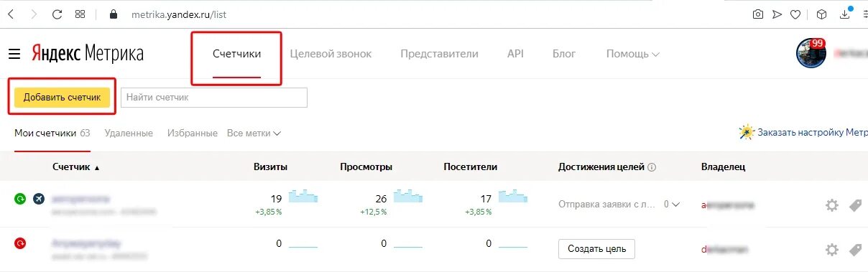This screenshot has width=868, height=272.
Task: Sort by the Счетчик column header
Action: coord(75,167)
